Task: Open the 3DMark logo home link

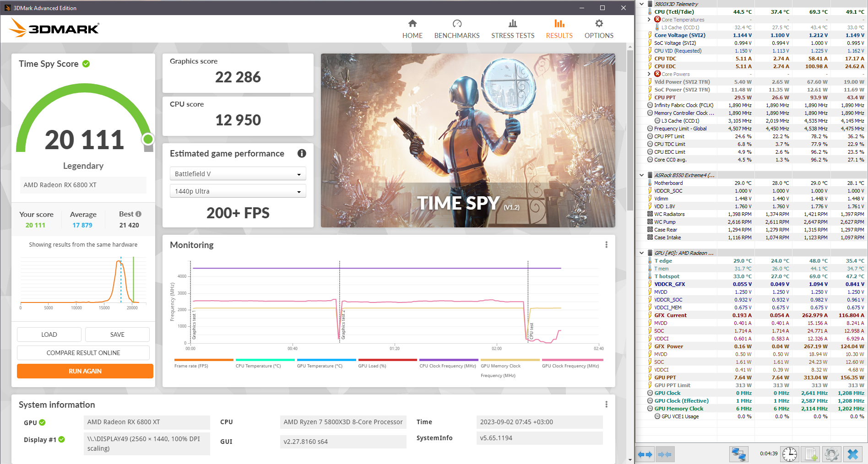Action: pos(54,28)
